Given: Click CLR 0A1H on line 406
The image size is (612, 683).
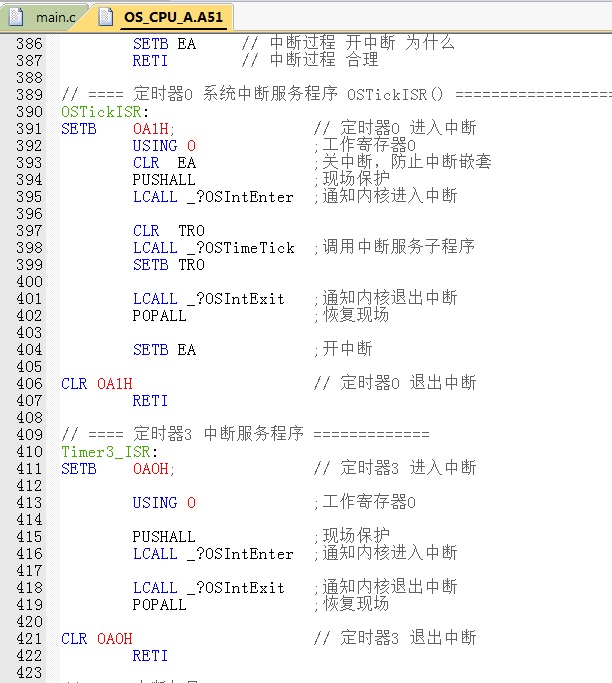Looking at the screenshot, I should click(x=97, y=383).
